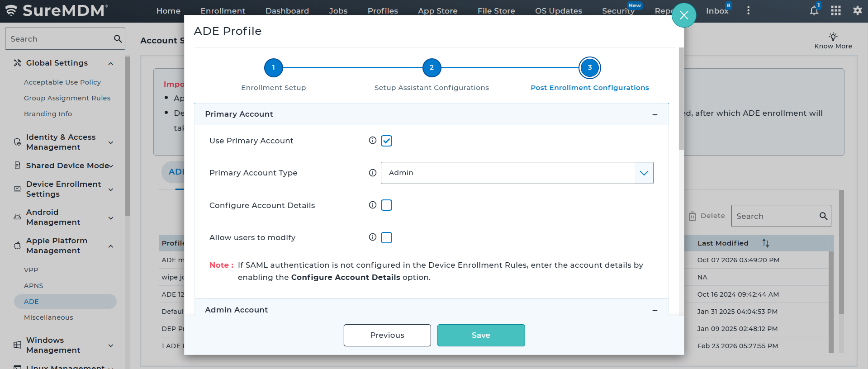This screenshot has width=868, height=369.
Task: Save the ADE Profile
Action: point(481,335)
